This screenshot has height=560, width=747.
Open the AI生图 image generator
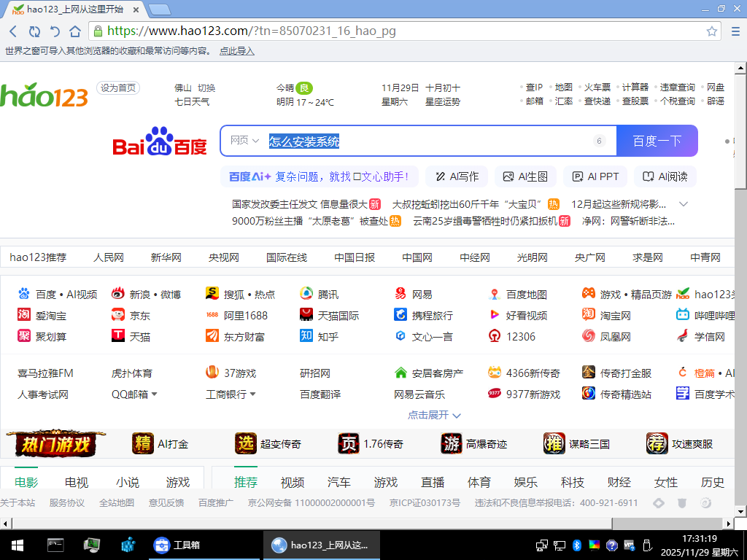pos(525,176)
